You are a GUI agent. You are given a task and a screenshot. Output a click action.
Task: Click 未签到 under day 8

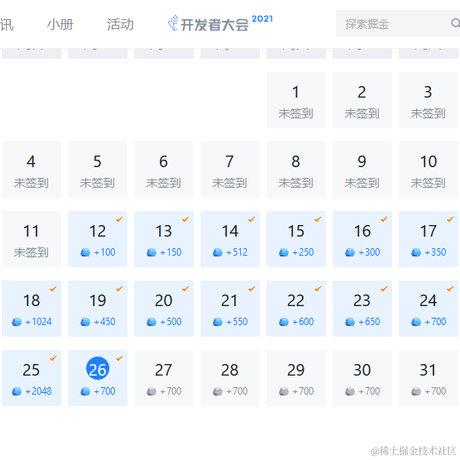click(296, 183)
